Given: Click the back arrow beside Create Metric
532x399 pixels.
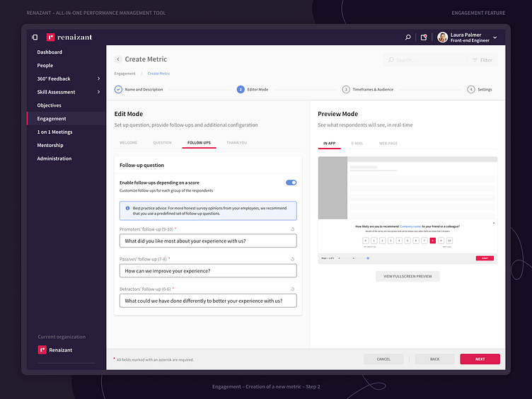Looking at the screenshot, I should (x=118, y=59).
